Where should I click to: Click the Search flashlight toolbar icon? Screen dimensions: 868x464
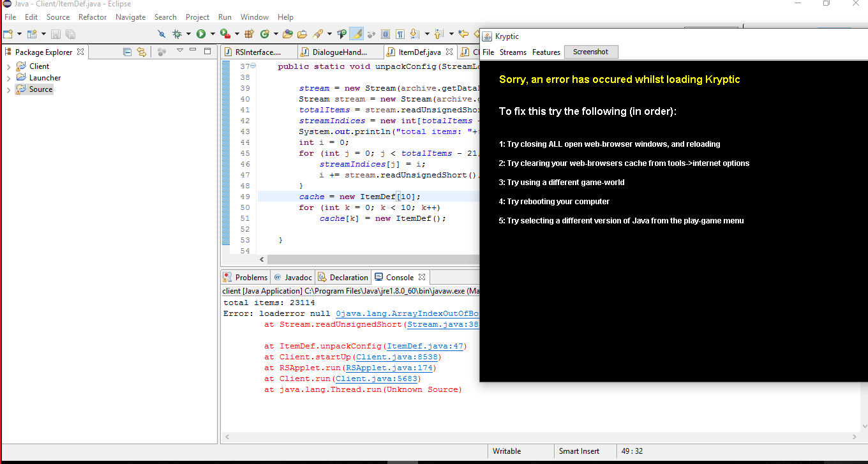click(x=317, y=33)
